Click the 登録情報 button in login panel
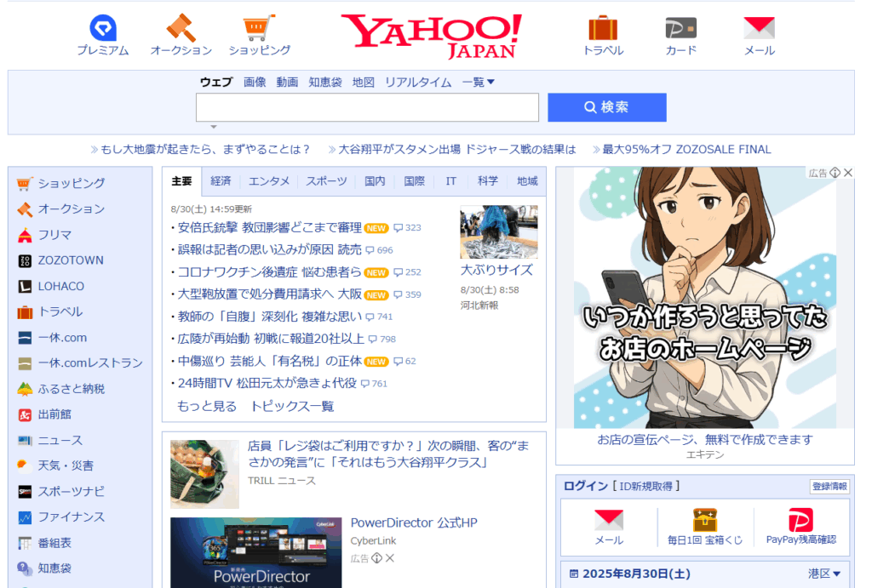 (x=829, y=487)
